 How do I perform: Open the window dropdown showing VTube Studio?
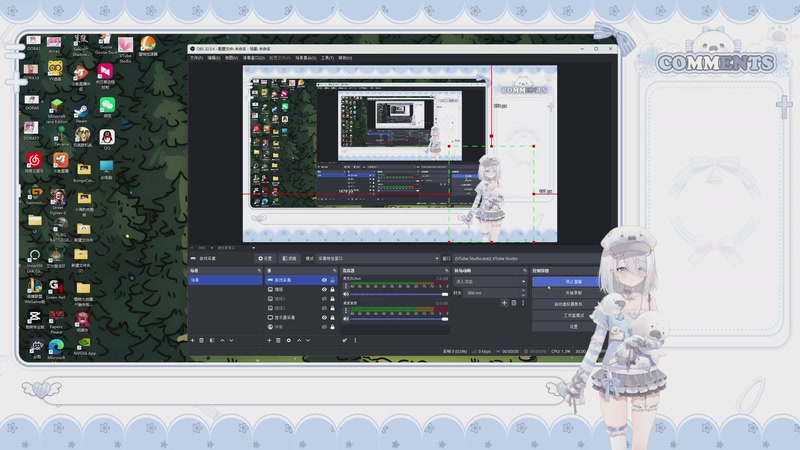click(x=528, y=259)
